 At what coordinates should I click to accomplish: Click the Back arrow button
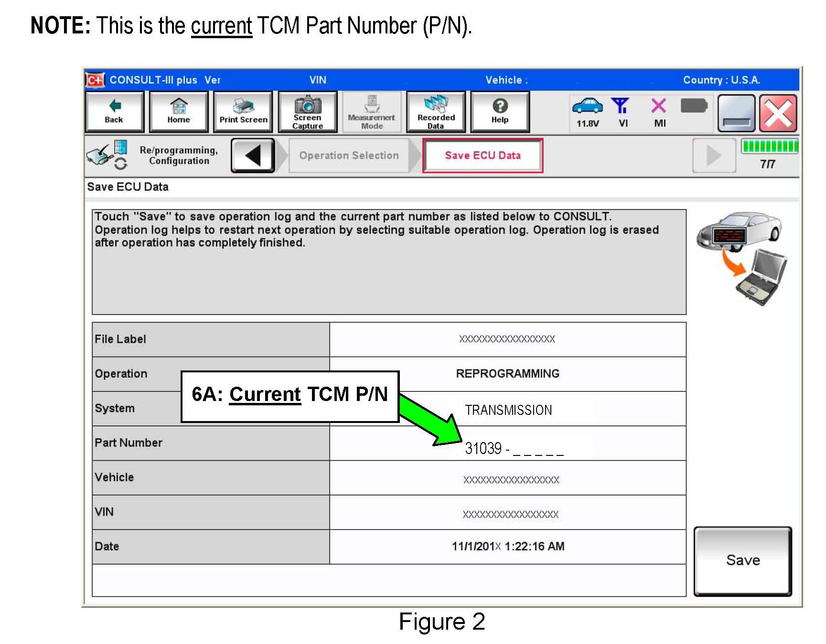pyautogui.click(x=114, y=112)
